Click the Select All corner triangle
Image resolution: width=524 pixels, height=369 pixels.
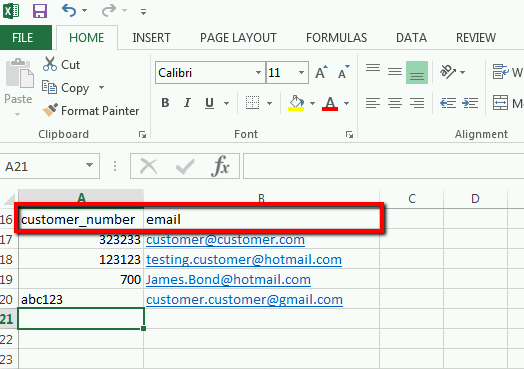pos(9,199)
